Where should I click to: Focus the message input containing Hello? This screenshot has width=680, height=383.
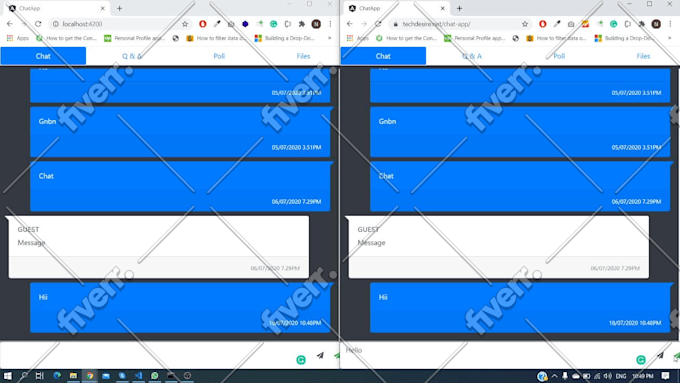click(488, 355)
